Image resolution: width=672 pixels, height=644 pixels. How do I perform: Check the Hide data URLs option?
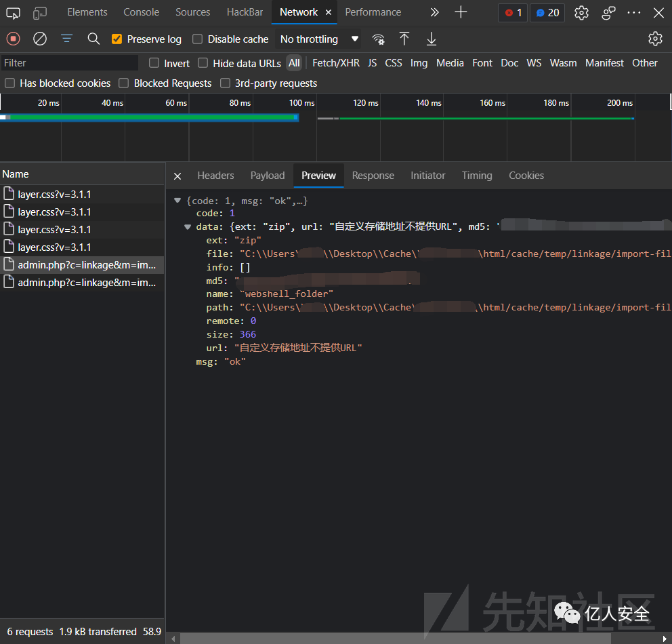tap(203, 63)
